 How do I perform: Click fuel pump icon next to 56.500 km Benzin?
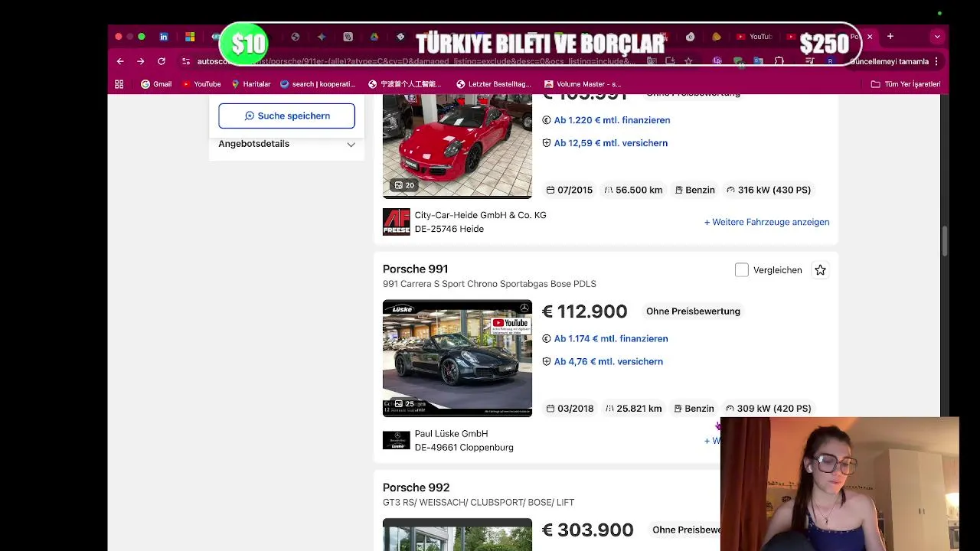[678, 190]
